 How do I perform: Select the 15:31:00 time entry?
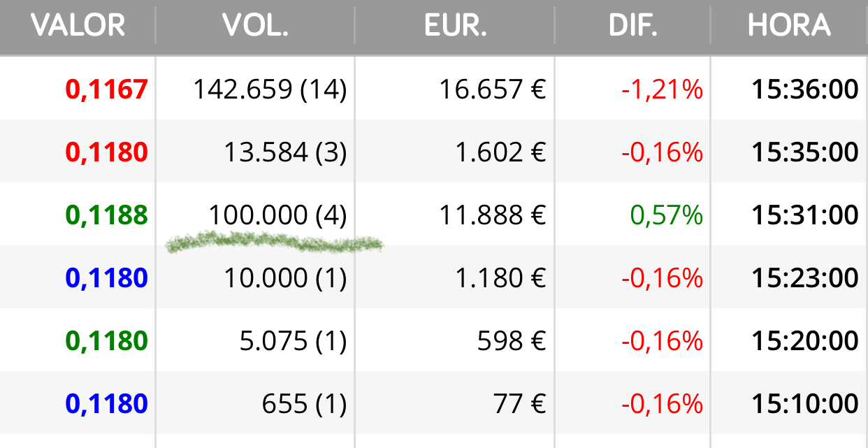(x=805, y=215)
